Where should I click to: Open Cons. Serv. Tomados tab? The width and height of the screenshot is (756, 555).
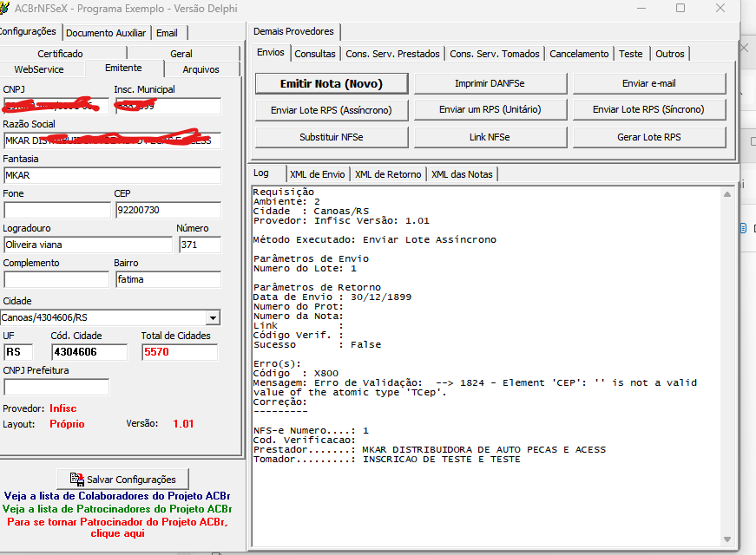tap(495, 54)
